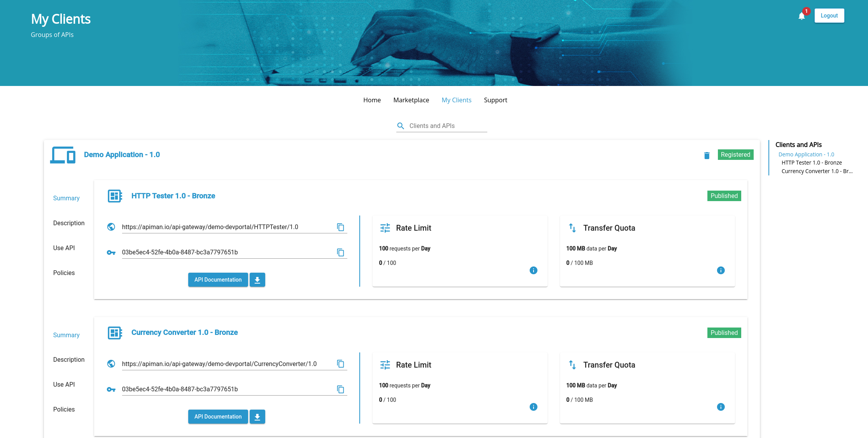868x438 pixels.
Task: Download Currency Converter API definition
Action: [257, 417]
